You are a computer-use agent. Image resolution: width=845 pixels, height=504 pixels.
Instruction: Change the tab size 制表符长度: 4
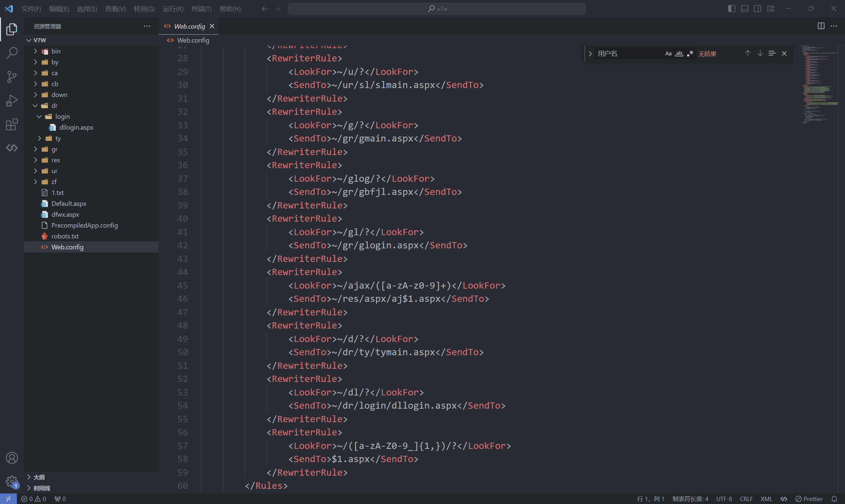point(690,499)
